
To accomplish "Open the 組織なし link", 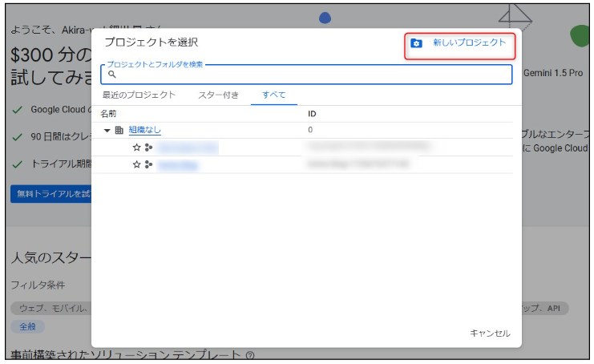I will click(145, 130).
